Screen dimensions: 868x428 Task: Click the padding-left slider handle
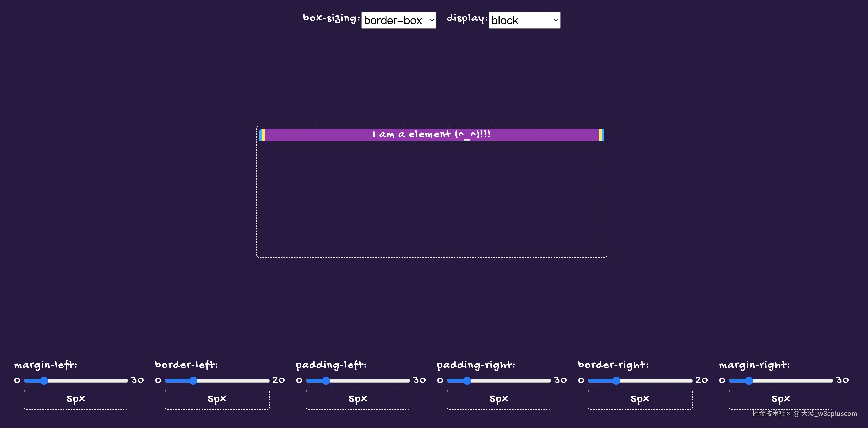point(326,381)
